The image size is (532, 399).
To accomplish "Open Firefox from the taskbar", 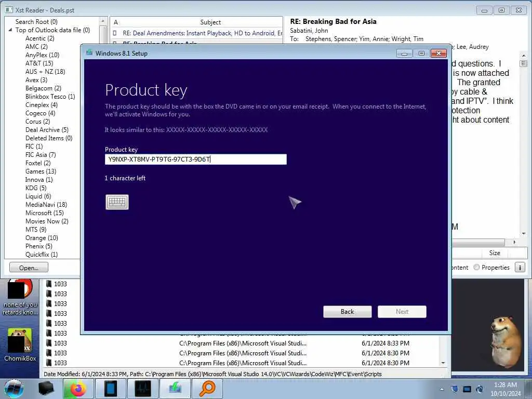I will click(78, 389).
